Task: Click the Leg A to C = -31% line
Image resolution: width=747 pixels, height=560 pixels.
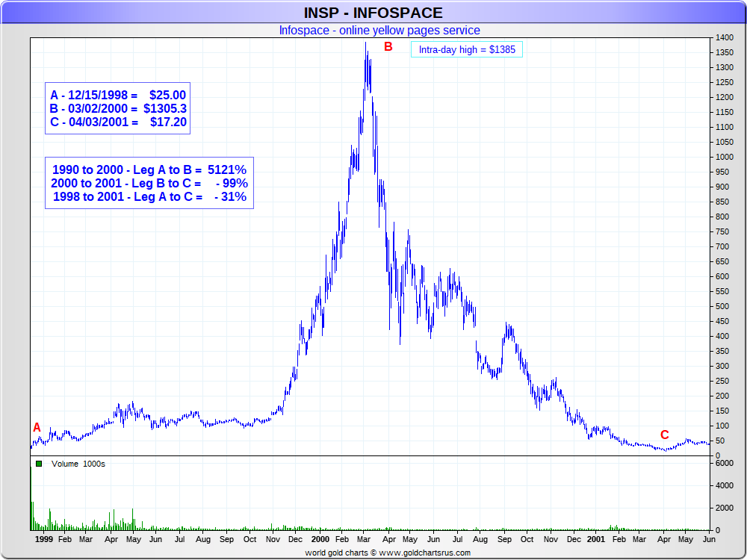Action: click(x=149, y=196)
